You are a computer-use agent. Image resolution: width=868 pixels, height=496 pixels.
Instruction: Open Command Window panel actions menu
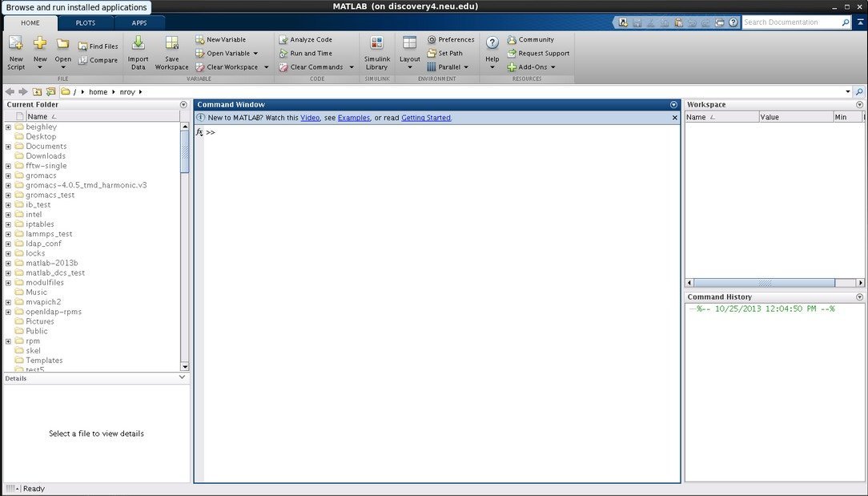click(673, 105)
